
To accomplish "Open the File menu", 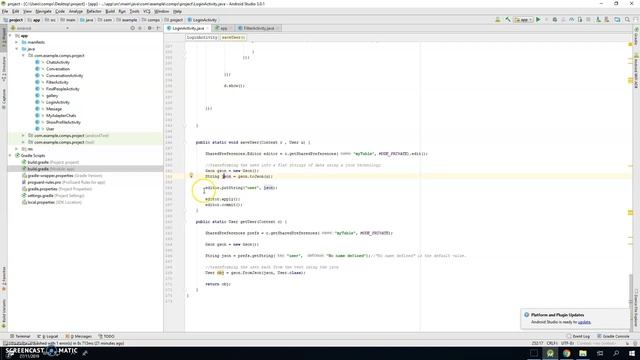I will 5,11.
